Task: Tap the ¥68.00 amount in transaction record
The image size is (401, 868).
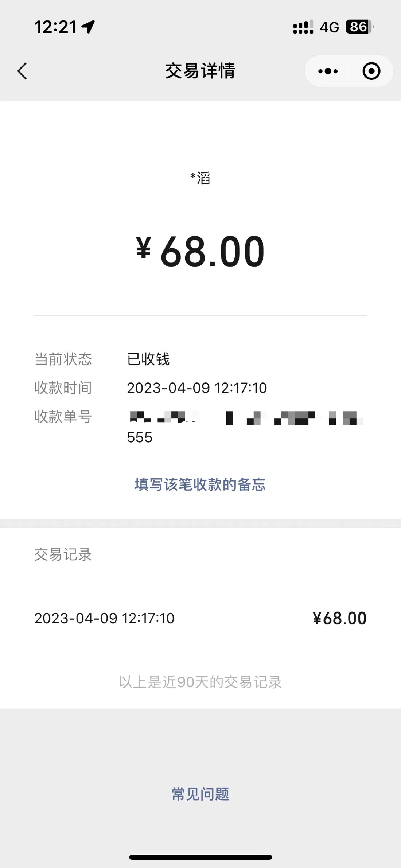Action: [x=339, y=618]
